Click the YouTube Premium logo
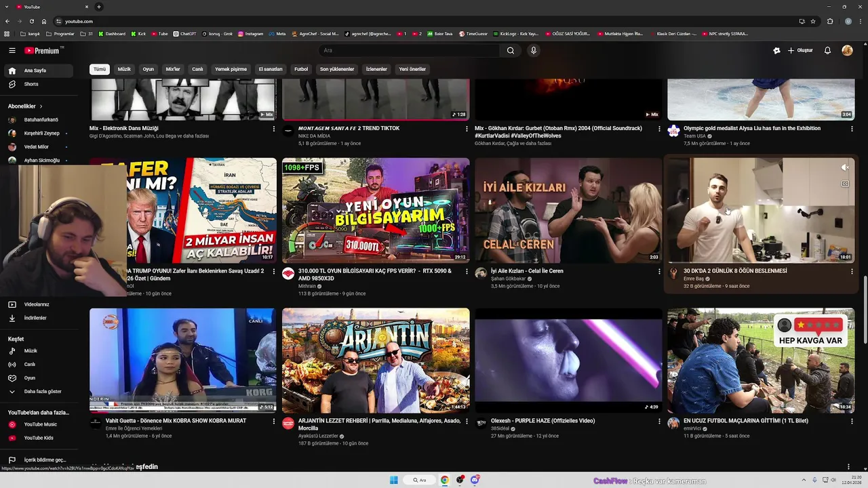The width and height of the screenshot is (868, 488). pos(43,50)
